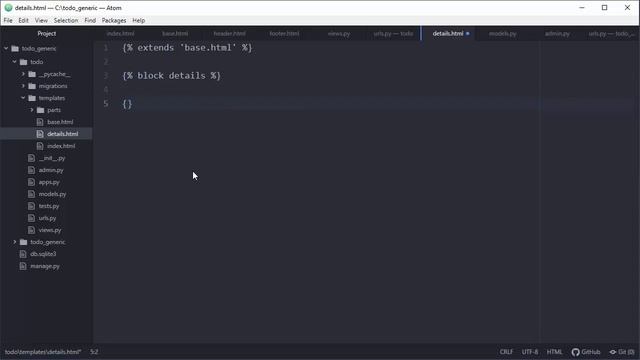Click the UTF-8 encoding selector
This screenshot has width=640, height=360.
[530, 352]
